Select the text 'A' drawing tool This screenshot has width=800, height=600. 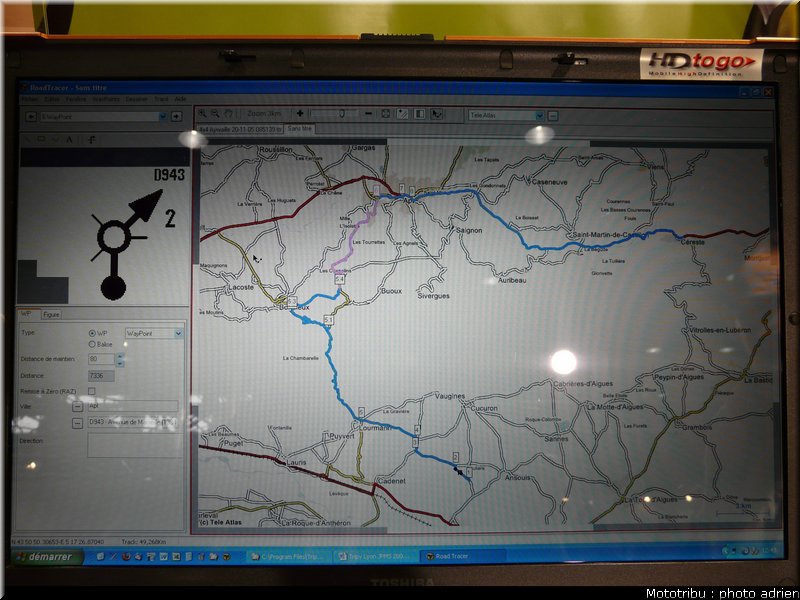click(x=69, y=139)
